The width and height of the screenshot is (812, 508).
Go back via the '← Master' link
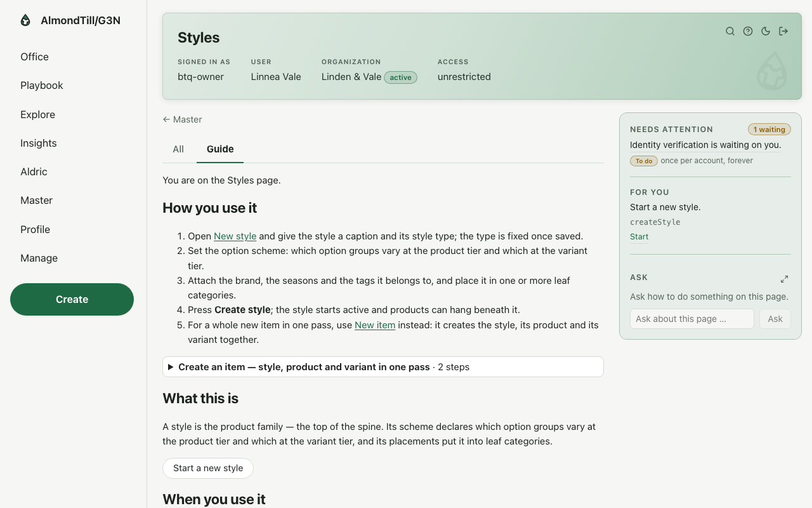(x=182, y=119)
